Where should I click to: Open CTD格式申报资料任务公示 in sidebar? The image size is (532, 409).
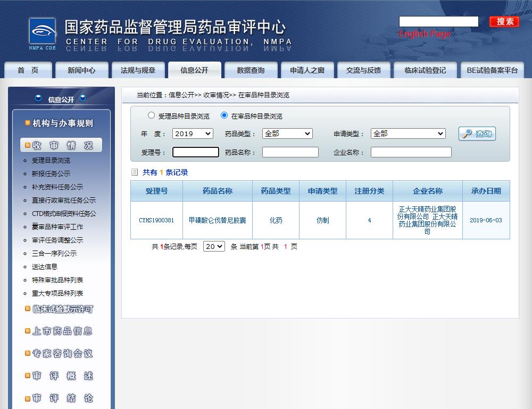click(64, 214)
